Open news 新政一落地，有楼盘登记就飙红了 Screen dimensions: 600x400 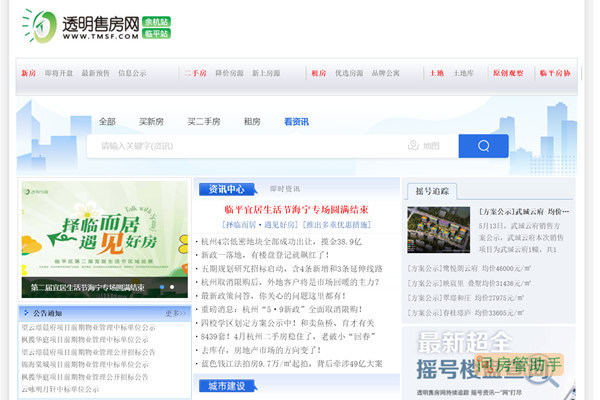point(265,255)
